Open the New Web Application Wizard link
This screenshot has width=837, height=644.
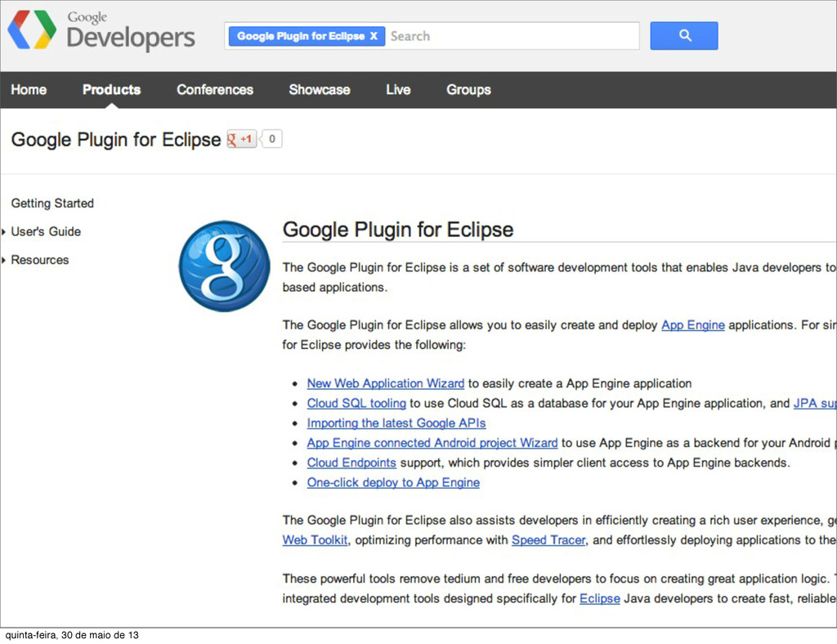click(386, 383)
